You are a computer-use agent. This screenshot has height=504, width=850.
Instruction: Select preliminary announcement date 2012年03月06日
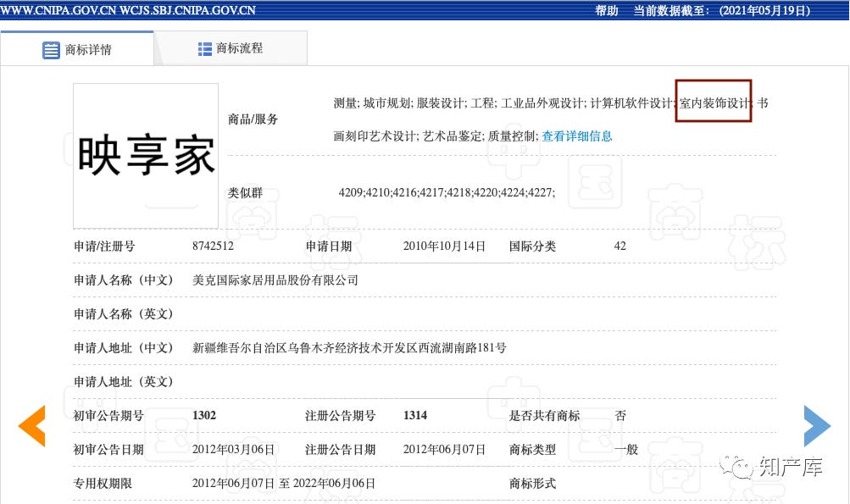tap(233, 449)
